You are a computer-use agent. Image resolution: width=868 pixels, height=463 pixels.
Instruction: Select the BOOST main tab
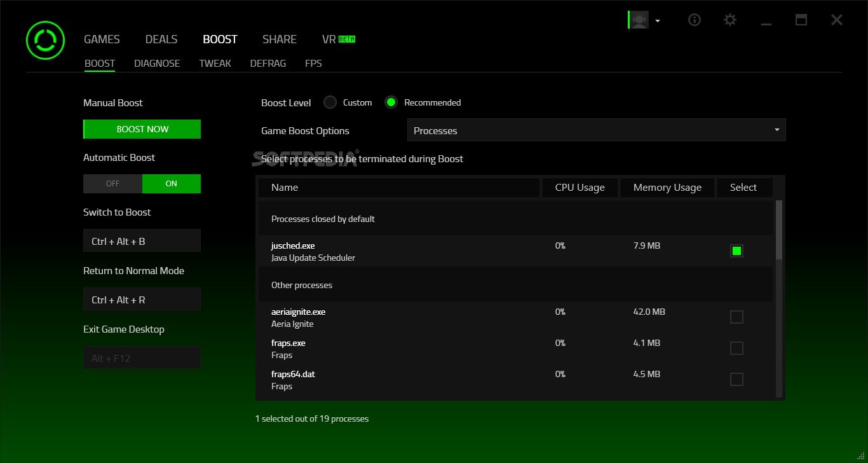(x=220, y=39)
